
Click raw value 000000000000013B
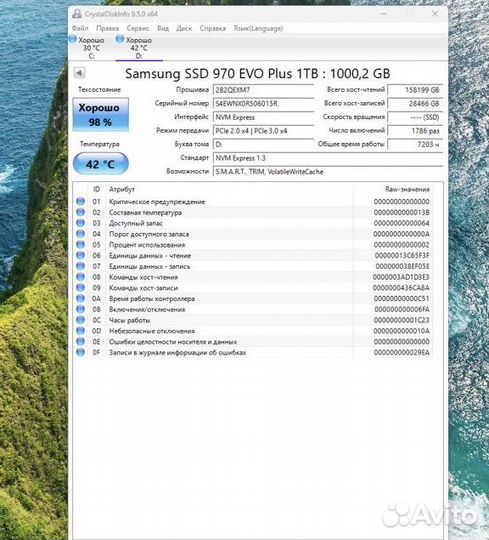[402, 212]
